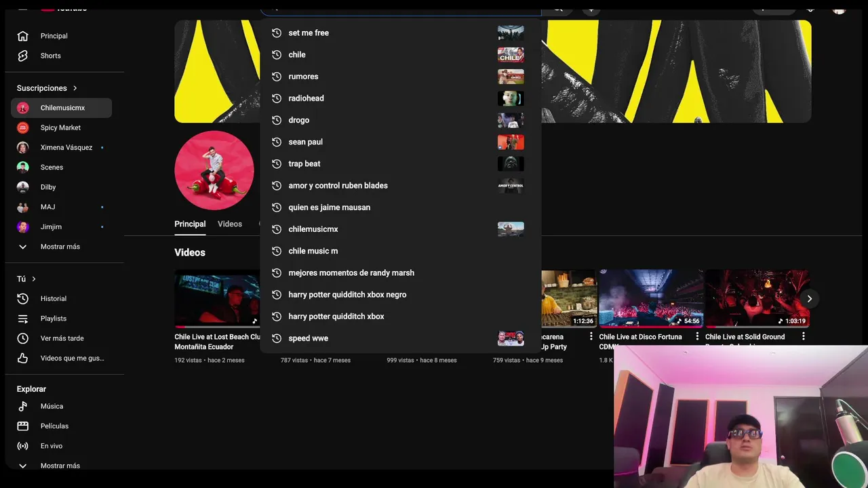Viewport: 868px width, 488px height.
Task: Open options menu for Up Party video
Action: pyautogui.click(x=591, y=337)
